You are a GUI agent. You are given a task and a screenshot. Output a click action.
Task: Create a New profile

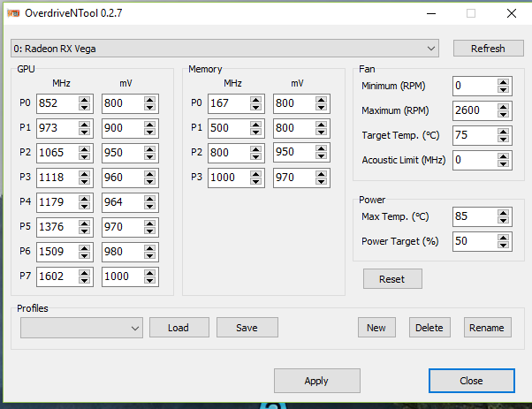pyautogui.click(x=376, y=328)
